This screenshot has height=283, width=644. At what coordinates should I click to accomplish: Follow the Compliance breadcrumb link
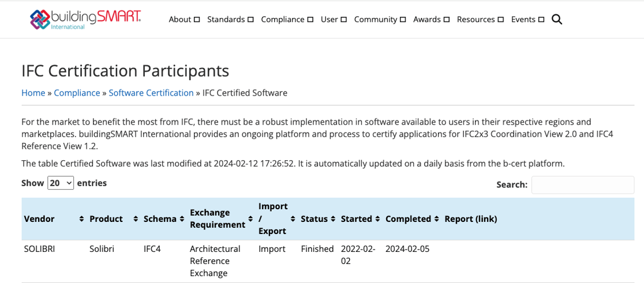pyautogui.click(x=77, y=93)
